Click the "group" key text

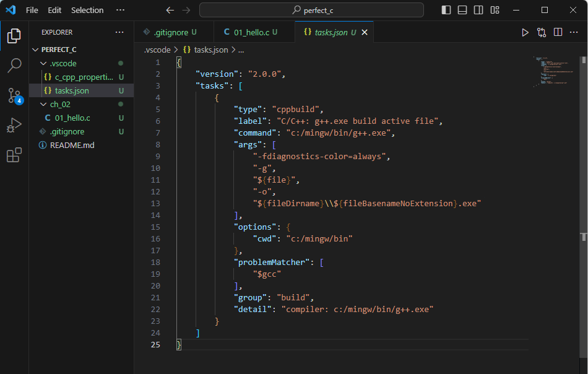[x=250, y=297]
